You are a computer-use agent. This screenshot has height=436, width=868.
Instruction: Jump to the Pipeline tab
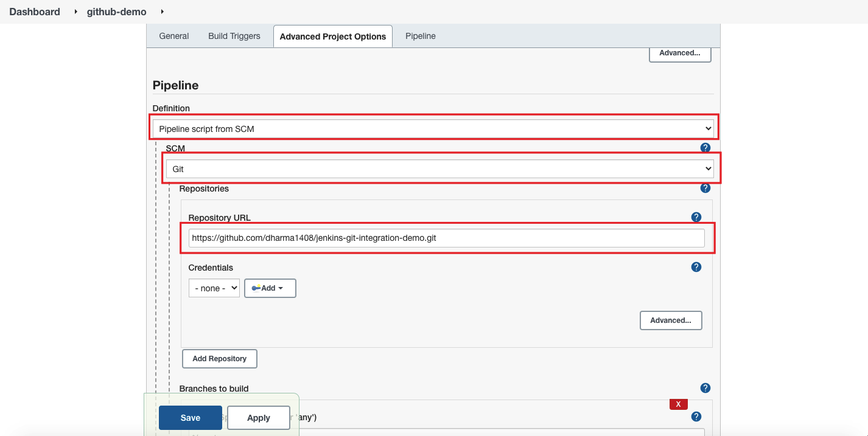(421, 36)
